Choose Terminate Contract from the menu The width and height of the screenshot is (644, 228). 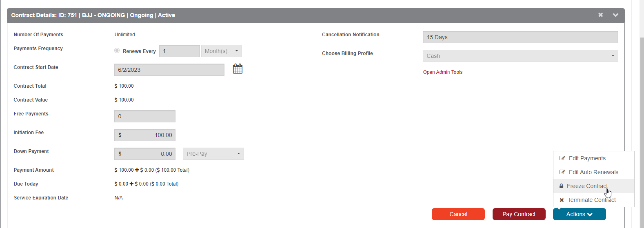coord(591,200)
